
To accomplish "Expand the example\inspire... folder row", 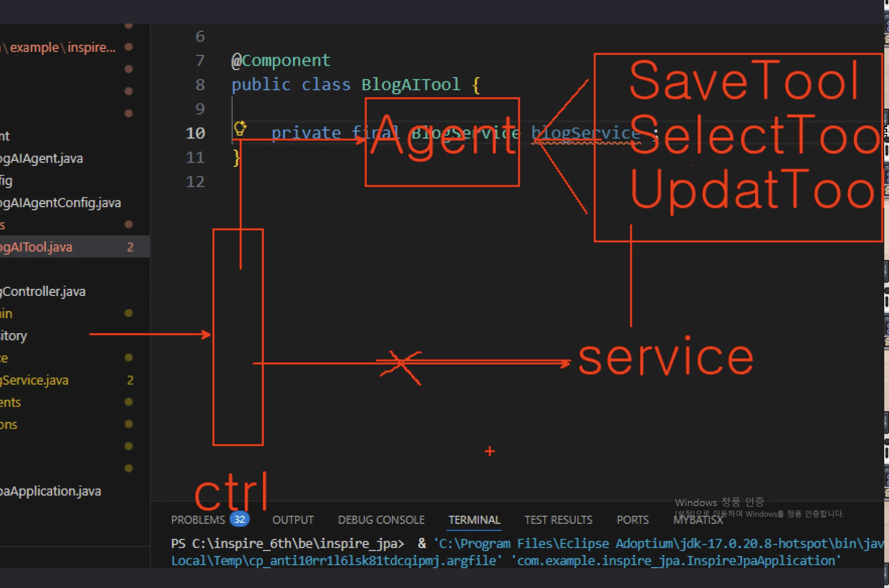I will click(x=59, y=47).
